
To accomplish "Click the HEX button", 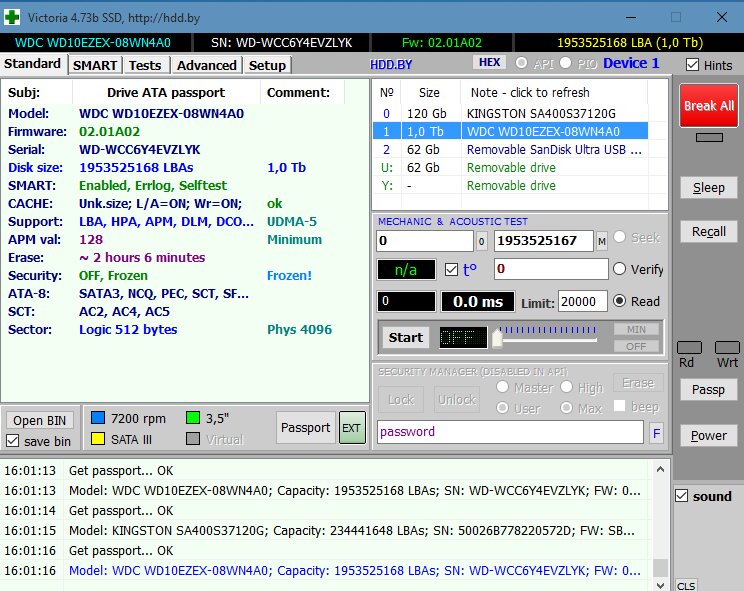I will click(x=489, y=63).
